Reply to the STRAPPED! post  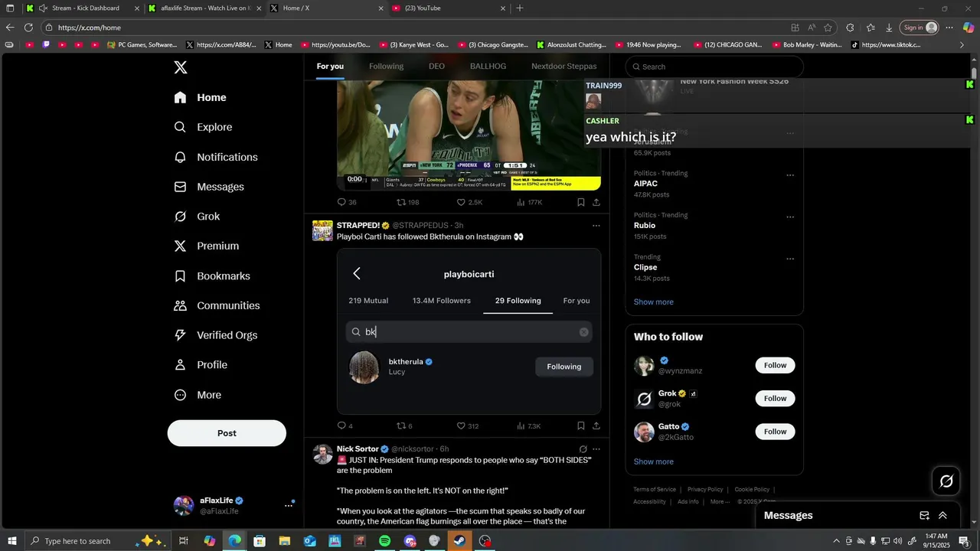tap(342, 425)
